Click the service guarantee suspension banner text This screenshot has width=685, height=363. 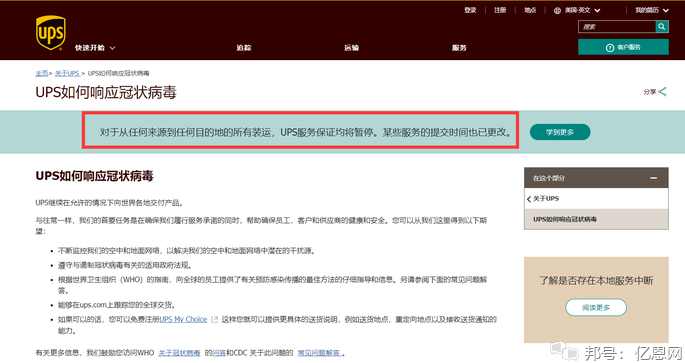(306, 132)
